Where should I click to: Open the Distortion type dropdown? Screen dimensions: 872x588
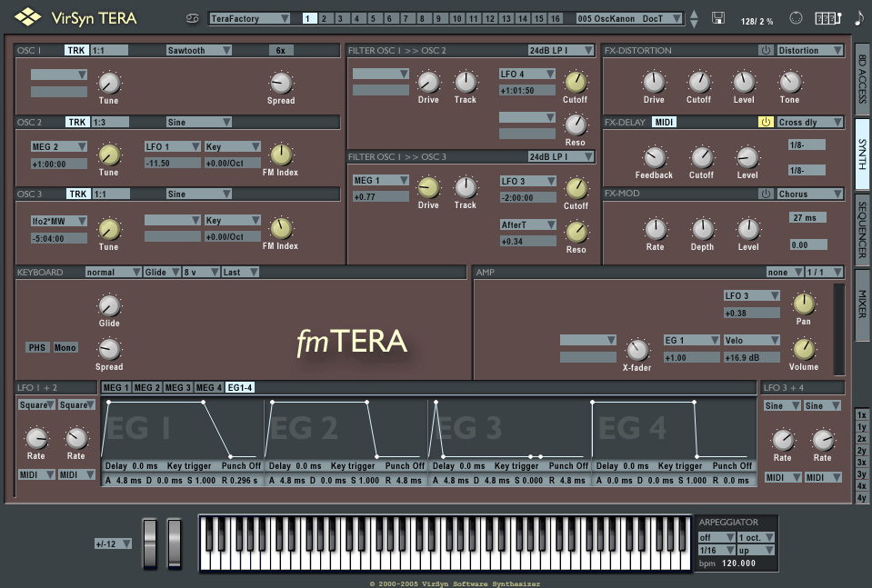coord(809,50)
